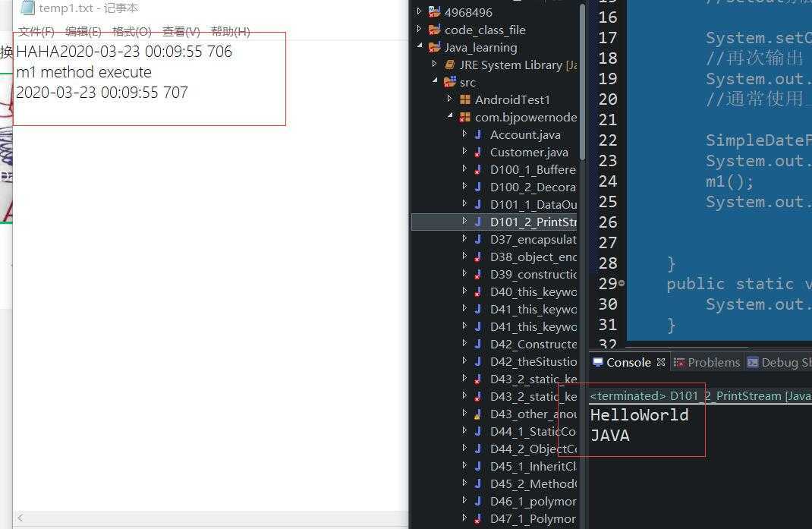Screen dimensions: 812x529
Task: Select D46_1_polymor file in tree
Action: coord(533,502)
